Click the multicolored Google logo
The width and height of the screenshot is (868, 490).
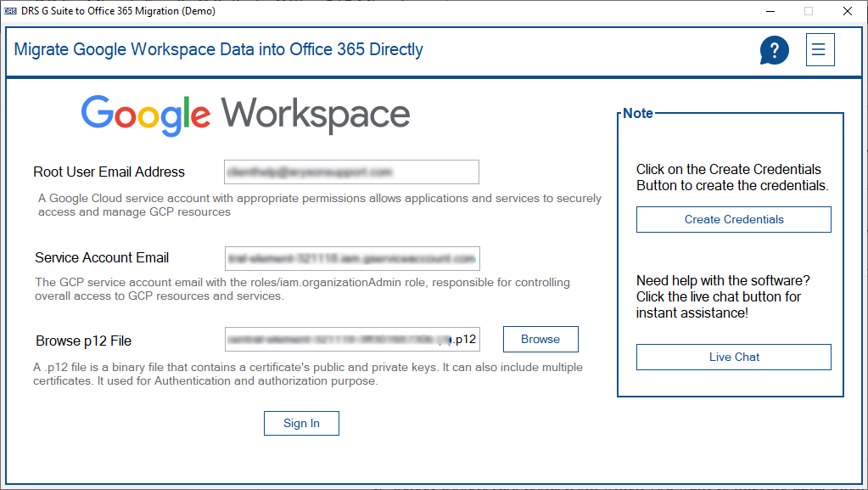click(x=145, y=113)
